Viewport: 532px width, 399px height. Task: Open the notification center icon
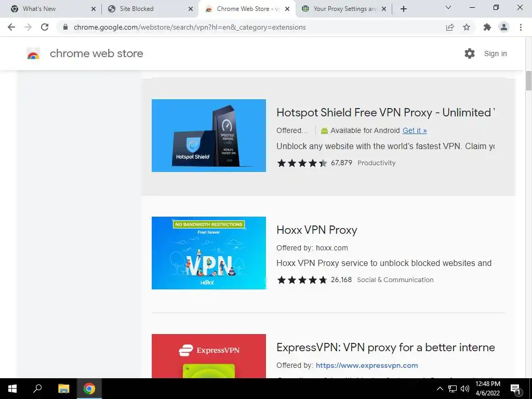click(x=516, y=389)
